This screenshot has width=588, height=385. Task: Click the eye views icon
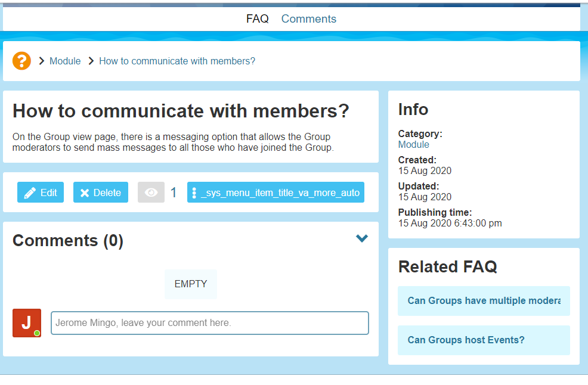pyautogui.click(x=151, y=192)
